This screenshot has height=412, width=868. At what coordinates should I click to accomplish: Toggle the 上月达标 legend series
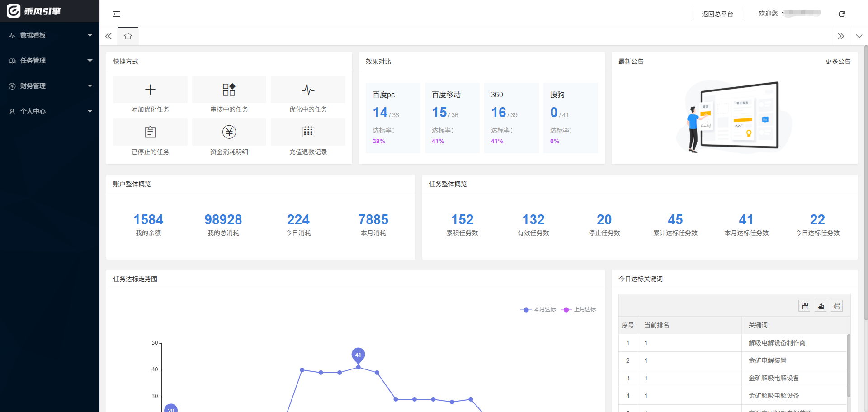pos(579,309)
